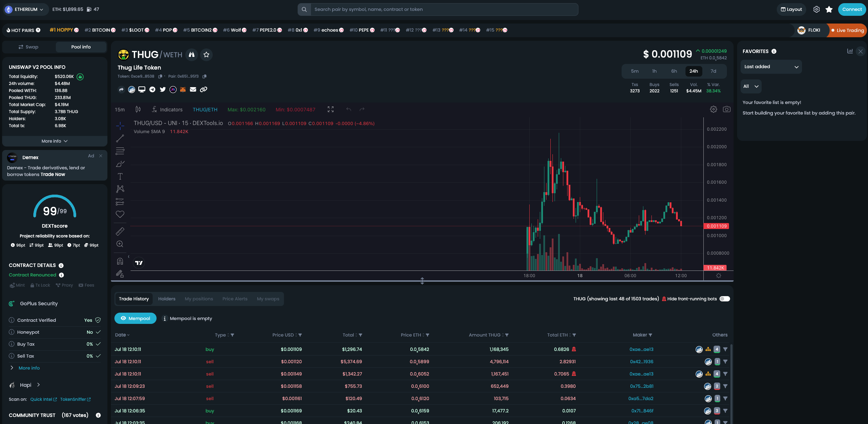Open the prediction and measurement tools
Image resolution: width=868 pixels, height=424 pixels.
(120, 202)
